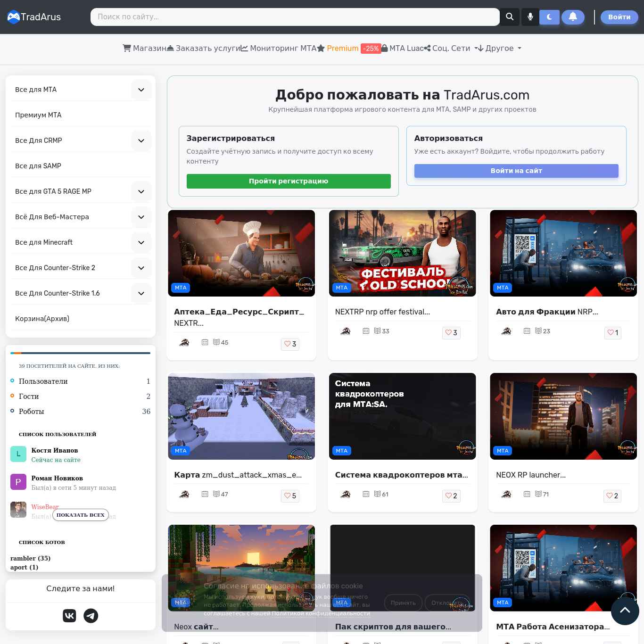Viewport: 644px width, 644px height.
Task: Open Все для SAMP sidebar link
Action: 38,166
